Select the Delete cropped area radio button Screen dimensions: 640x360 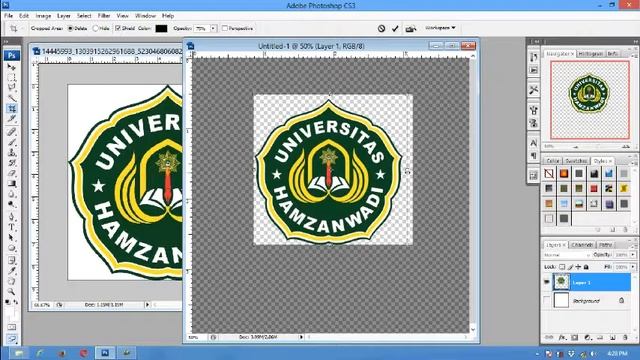(x=70, y=29)
